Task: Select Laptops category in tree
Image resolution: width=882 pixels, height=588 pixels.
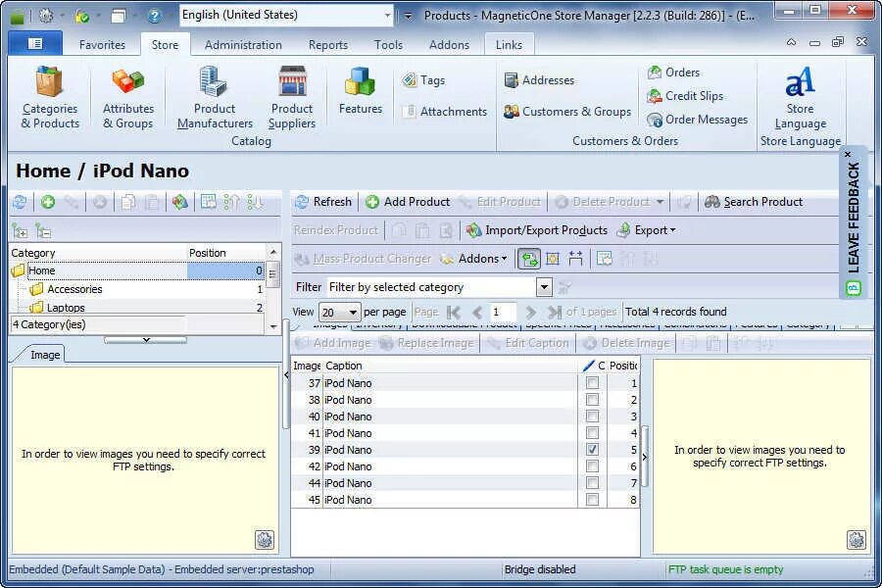Action: click(66, 308)
